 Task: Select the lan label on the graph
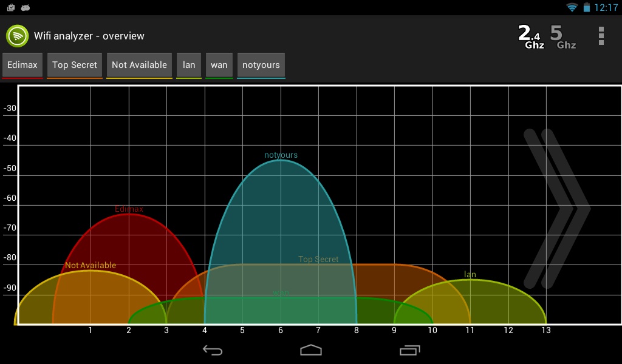click(x=470, y=274)
